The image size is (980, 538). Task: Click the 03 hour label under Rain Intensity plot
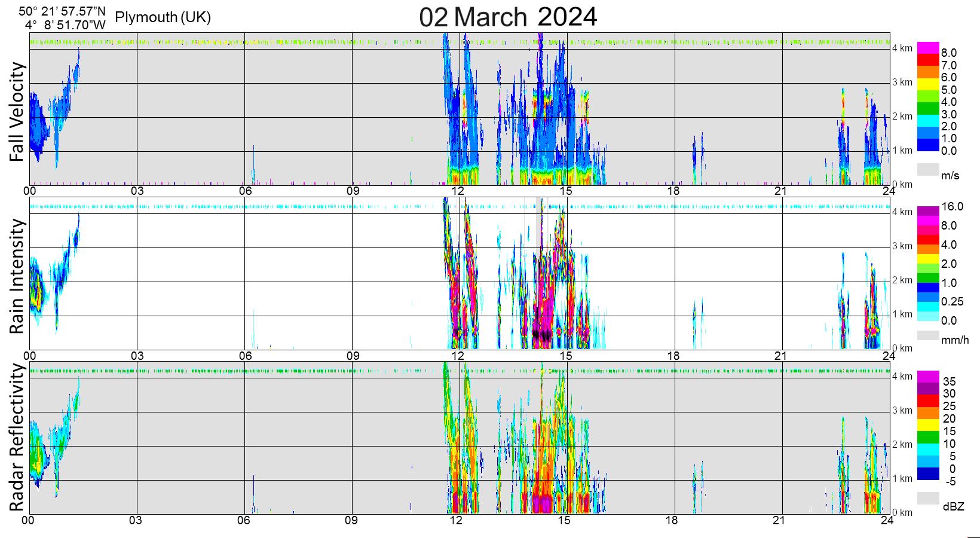(137, 356)
